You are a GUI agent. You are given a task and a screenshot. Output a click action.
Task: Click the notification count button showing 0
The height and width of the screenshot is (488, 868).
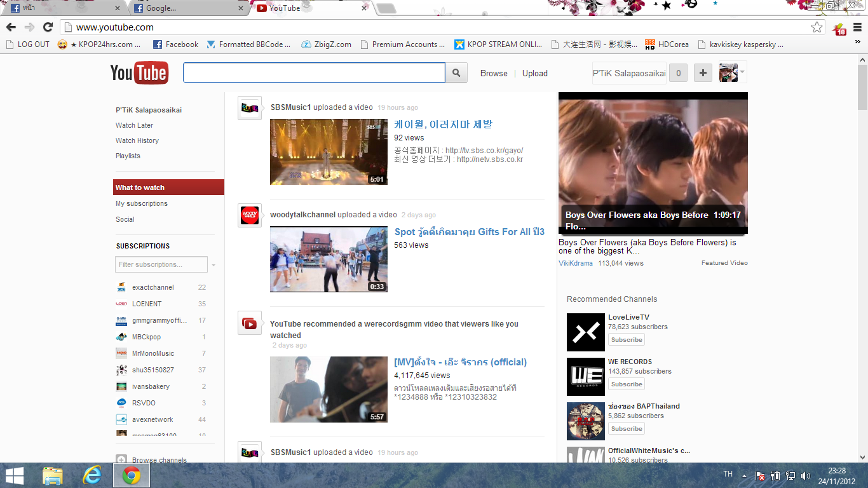pyautogui.click(x=679, y=73)
